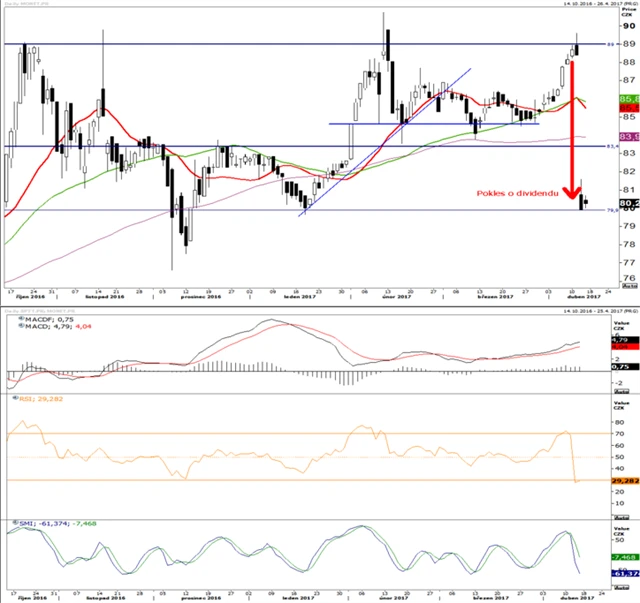Click the orange 29,282 RSI axis tag

coord(625,481)
